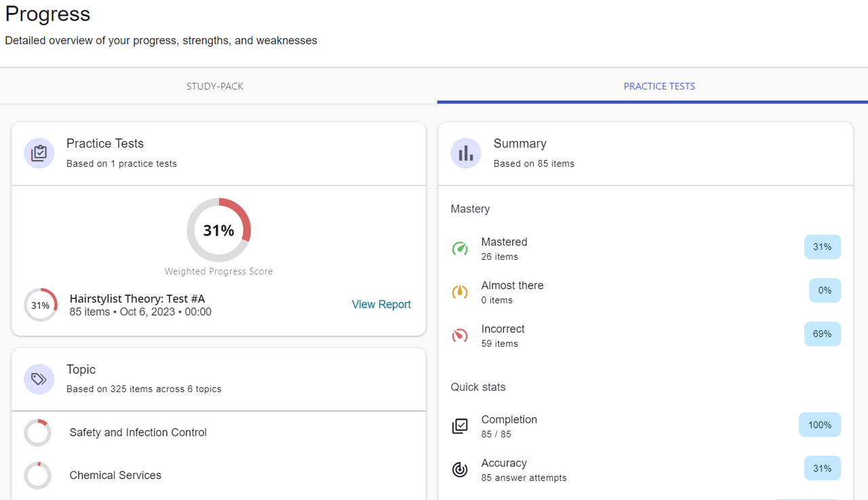
Task: Click the Summary bar chart icon
Action: pyautogui.click(x=466, y=153)
